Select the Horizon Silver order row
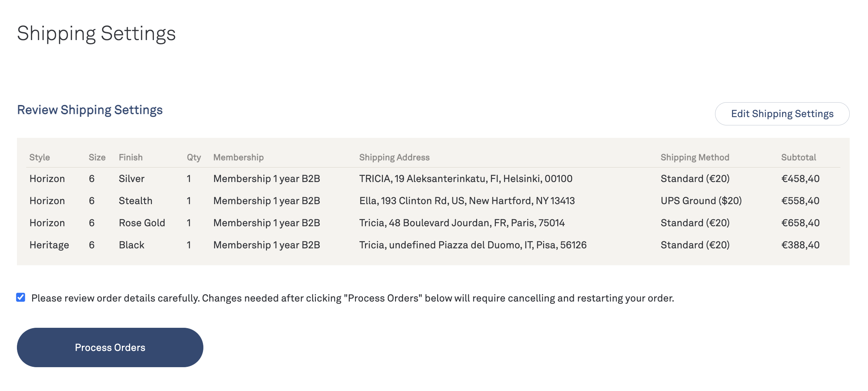Image resolution: width=868 pixels, height=391 pixels. pyautogui.click(x=433, y=179)
